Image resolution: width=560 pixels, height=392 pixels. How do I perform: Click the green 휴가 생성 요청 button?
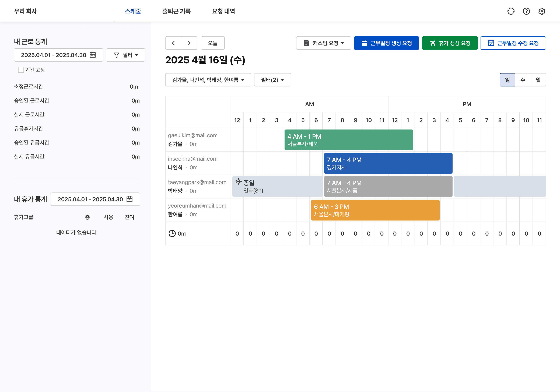[x=450, y=43]
